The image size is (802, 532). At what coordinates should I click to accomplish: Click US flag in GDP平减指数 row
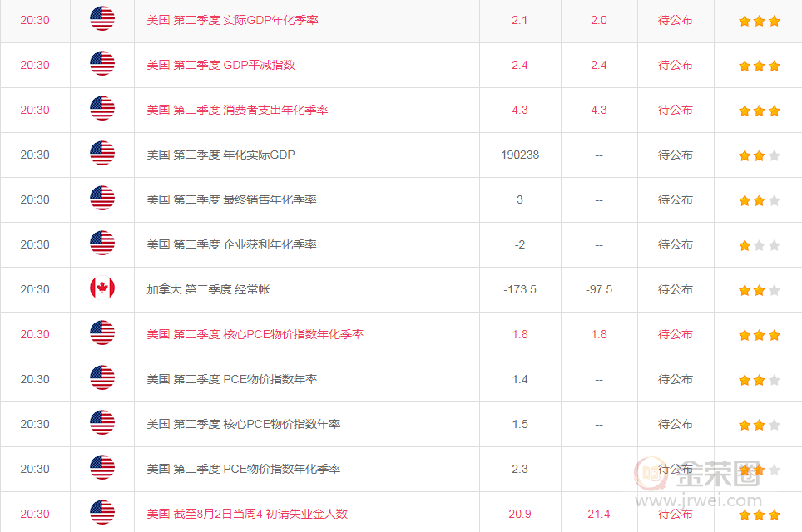point(102,64)
